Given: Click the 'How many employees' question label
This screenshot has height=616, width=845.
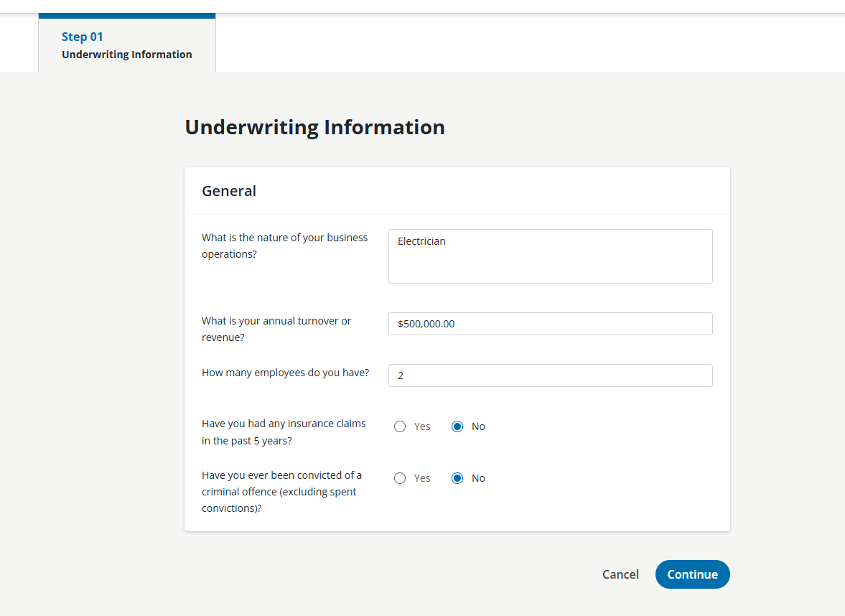Looking at the screenshot, I should (285, 373).
